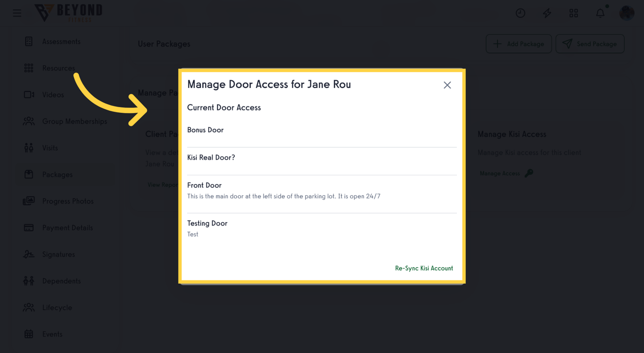The height and width of the screenshot is (353, 644).
Task: Open the clock history icon
Action: point(520,13)
